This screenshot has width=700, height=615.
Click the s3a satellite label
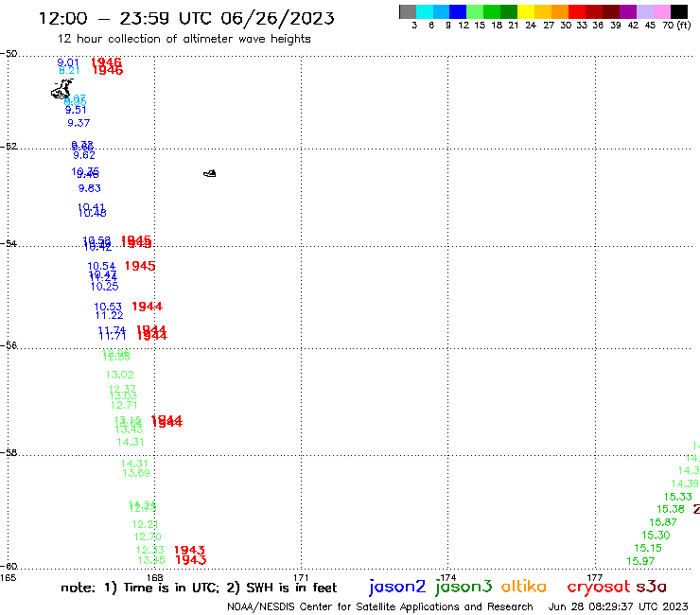click(651, 587)
